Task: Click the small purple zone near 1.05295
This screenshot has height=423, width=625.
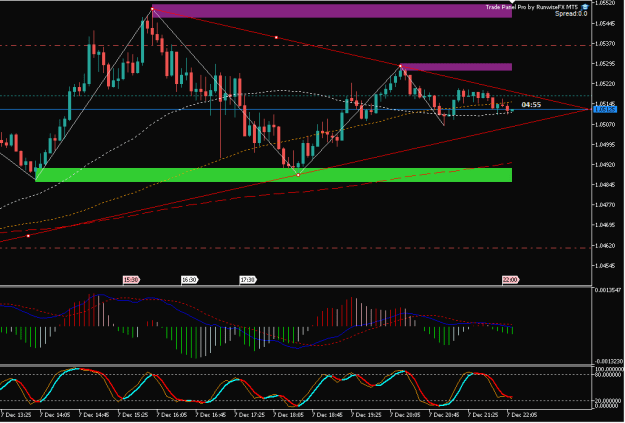Action: (456, 67)
